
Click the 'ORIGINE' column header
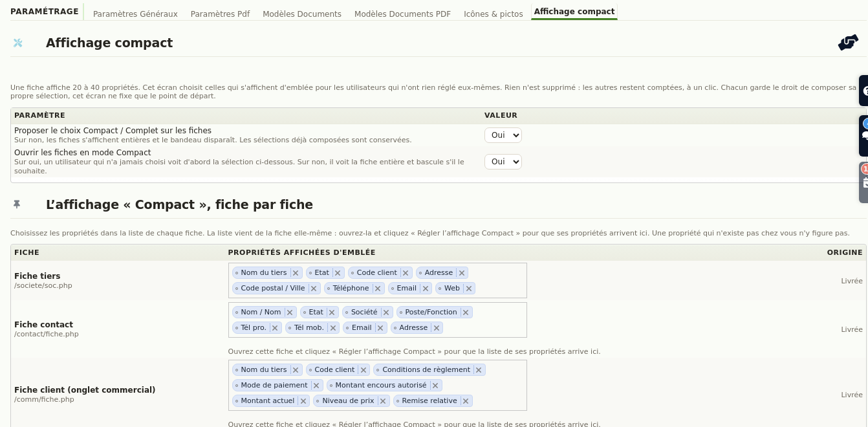point(845,252)
